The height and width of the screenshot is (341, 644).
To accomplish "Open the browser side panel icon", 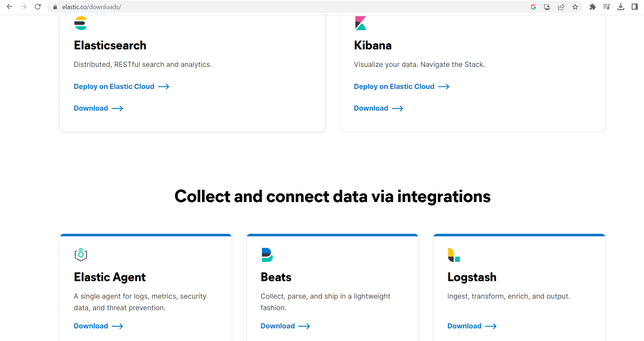I will [x=635, y=7].
